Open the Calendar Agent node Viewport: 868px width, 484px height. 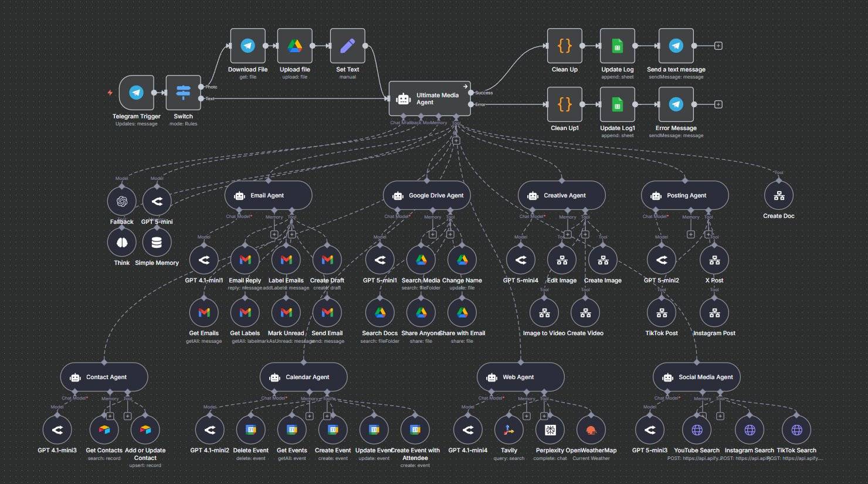pyautogui.click(x=303, y=377)
